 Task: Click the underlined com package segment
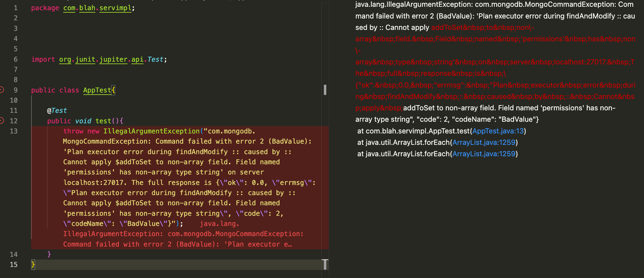pyautogui.click(x=69, y=8)
